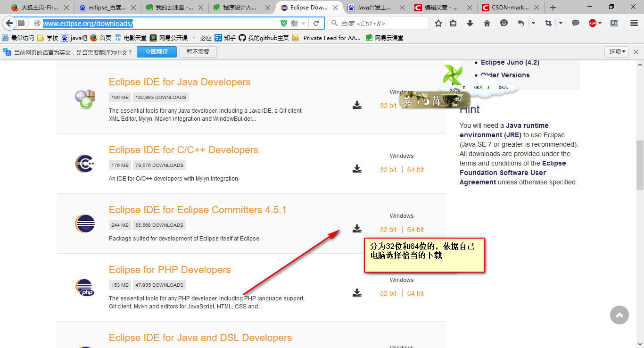Viewport: 644px width, 348px height.
Task: Download 32 bit Eclipse Committers package
Action: pos(388,230)
